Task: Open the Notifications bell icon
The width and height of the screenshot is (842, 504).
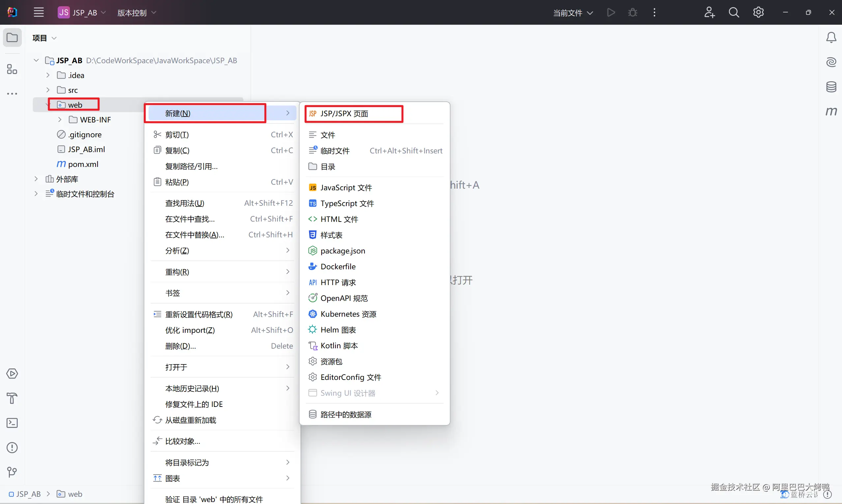Action: (831, 37)
